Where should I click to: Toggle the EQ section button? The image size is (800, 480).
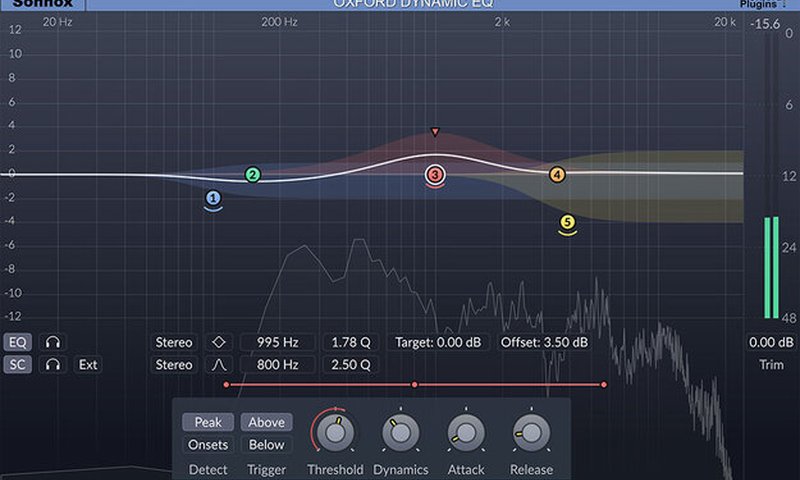click(x=17, y=342)
